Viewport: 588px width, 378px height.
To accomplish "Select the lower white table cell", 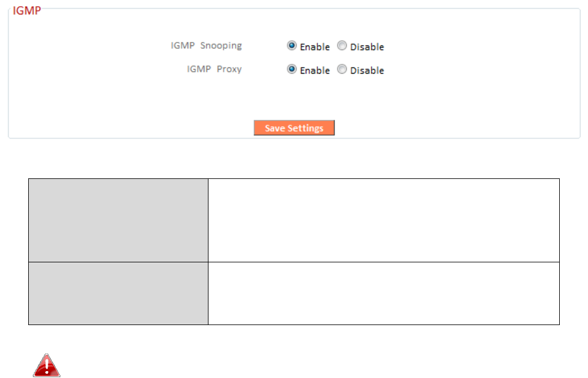I will pyautogui.click(x=384, y=293).
